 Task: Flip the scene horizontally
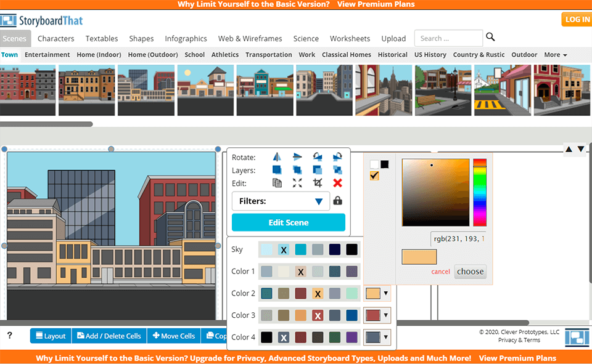[276, 157]
